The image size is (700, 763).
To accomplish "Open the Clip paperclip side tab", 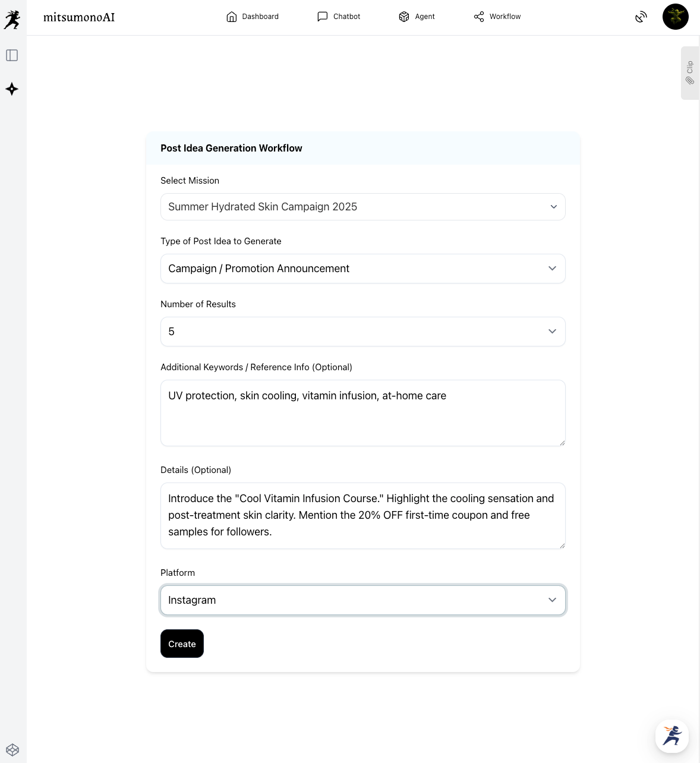I will point(690,73).
